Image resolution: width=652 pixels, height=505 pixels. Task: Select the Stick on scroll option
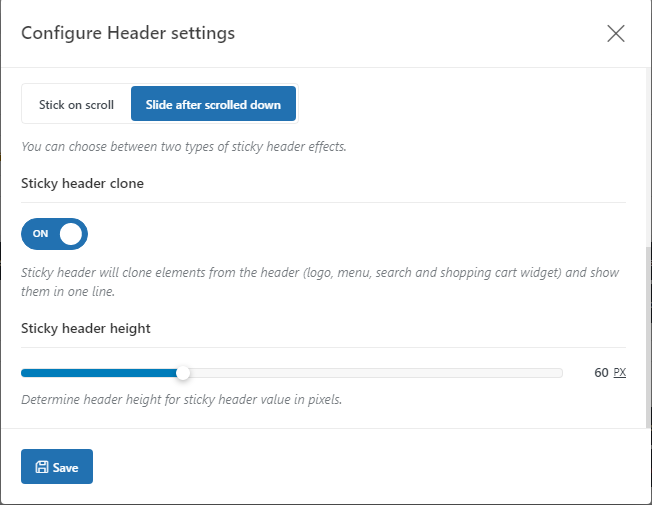pyautogui.click(x=77, y=104)
